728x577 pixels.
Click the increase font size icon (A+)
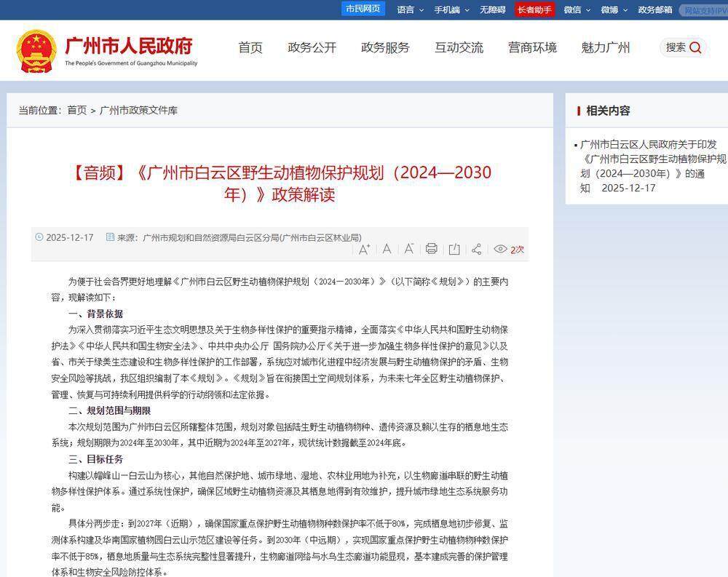pos(363,249)
